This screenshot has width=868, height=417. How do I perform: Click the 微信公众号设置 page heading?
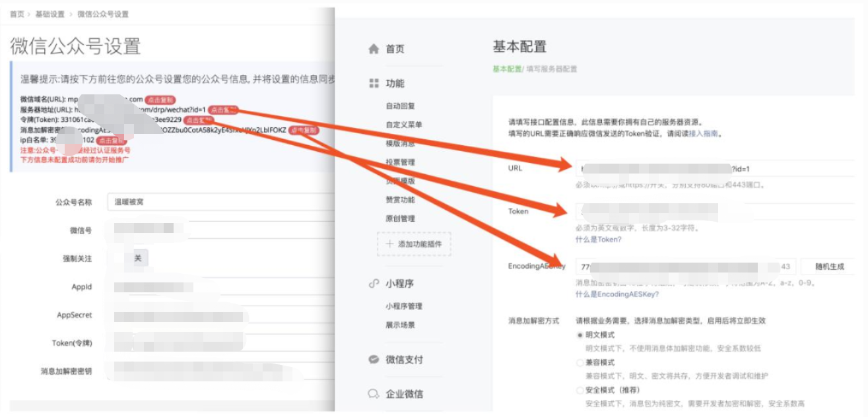tap(75, 46)
